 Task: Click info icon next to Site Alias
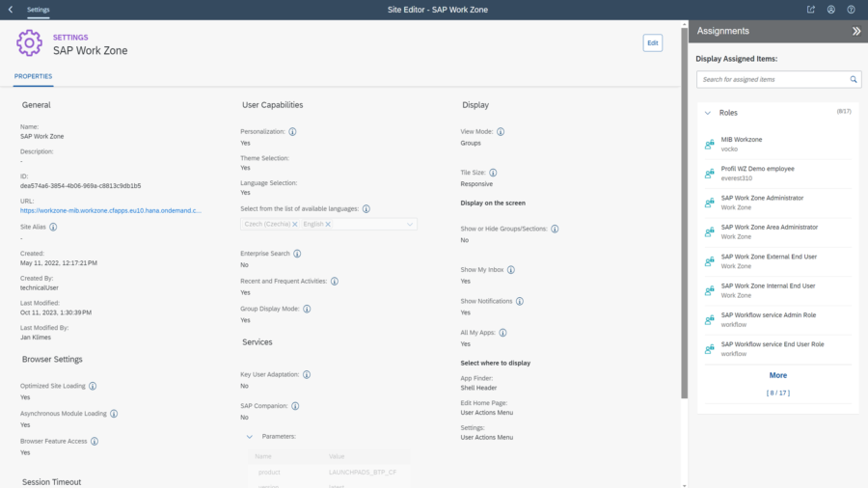click(53, 227)
